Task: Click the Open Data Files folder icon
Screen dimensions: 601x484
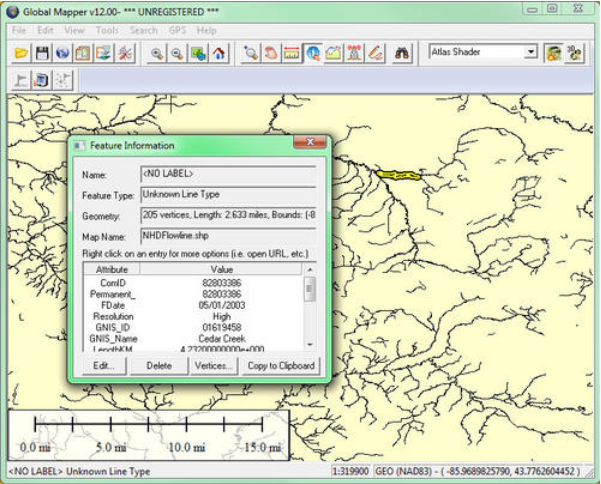Action: [x=21, y=52]
